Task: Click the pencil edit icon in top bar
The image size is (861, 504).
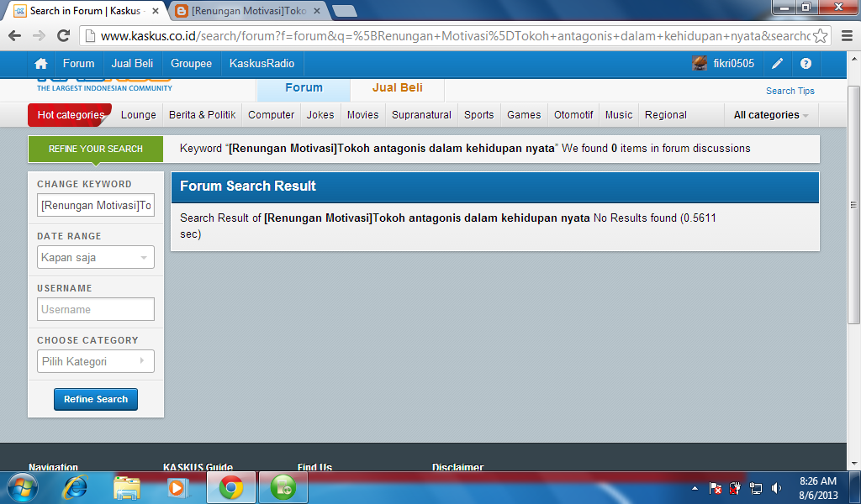Action: pos(777,64)
